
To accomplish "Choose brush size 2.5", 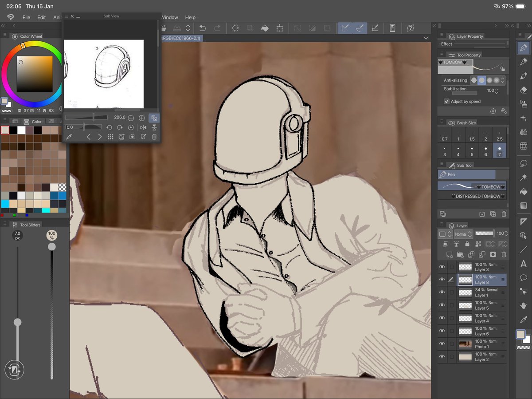I will pos(500,136).
